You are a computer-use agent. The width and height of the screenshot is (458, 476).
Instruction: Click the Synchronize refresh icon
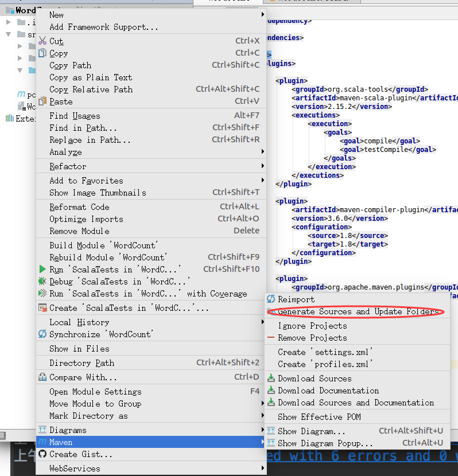(x=42, y=334)
